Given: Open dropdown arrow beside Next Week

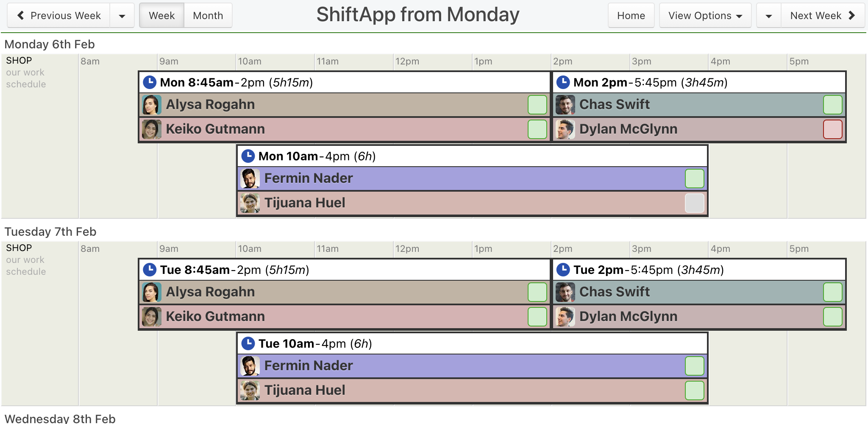Looking at the screenshot, I should click(769, 16).
